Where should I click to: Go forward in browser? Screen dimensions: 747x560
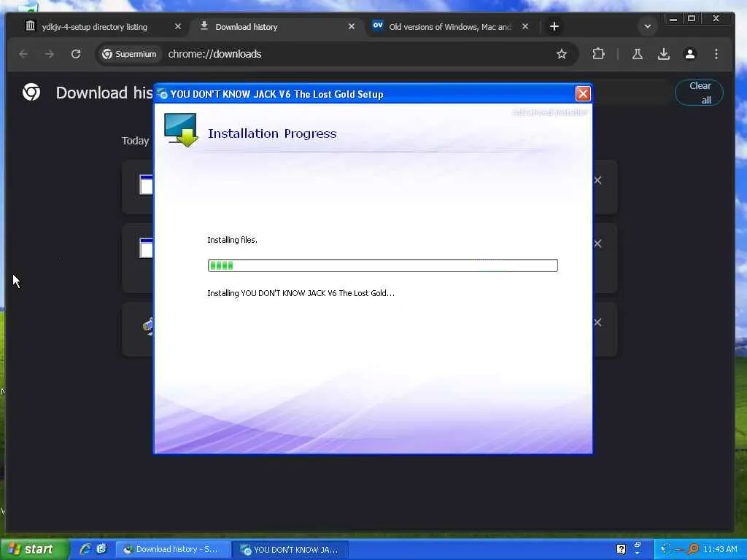click(50, 54)
